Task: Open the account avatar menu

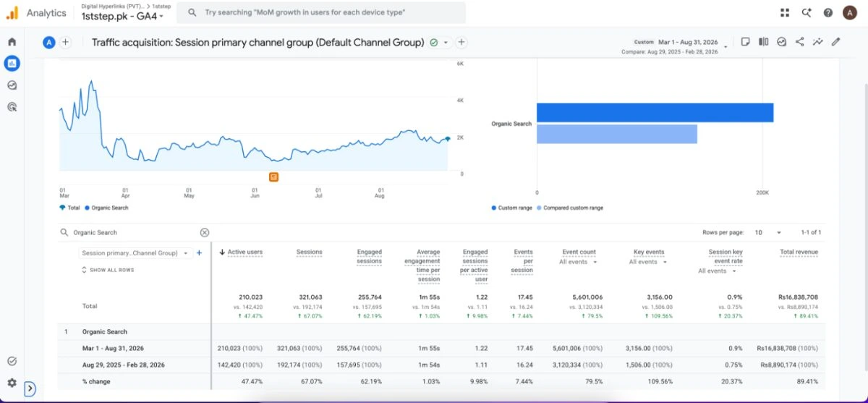Action: (851, 12)
